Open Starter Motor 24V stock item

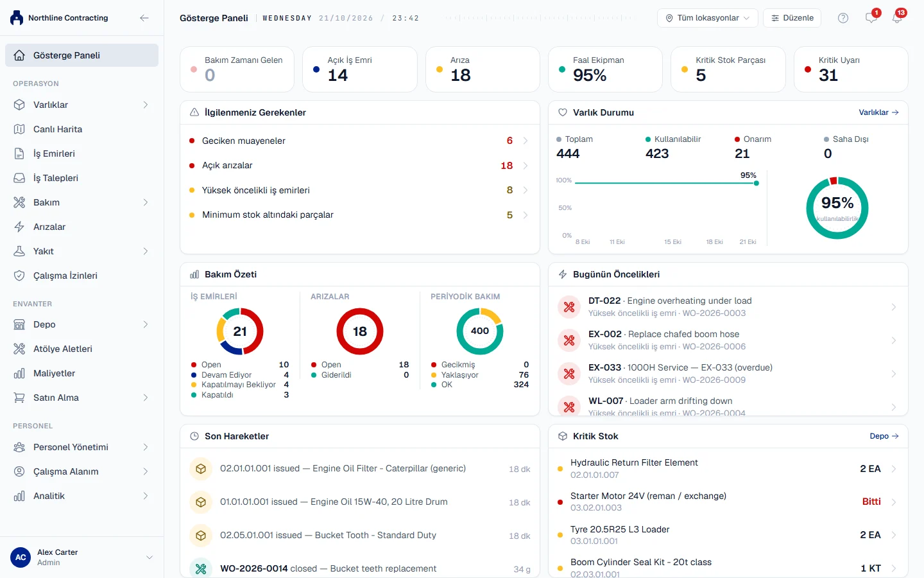point(728,502)
